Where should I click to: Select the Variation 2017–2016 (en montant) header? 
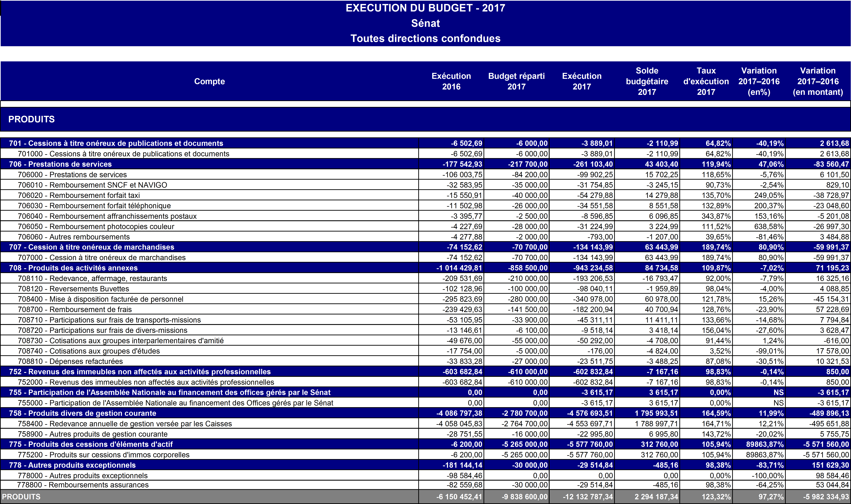click(x=817, y=81)
